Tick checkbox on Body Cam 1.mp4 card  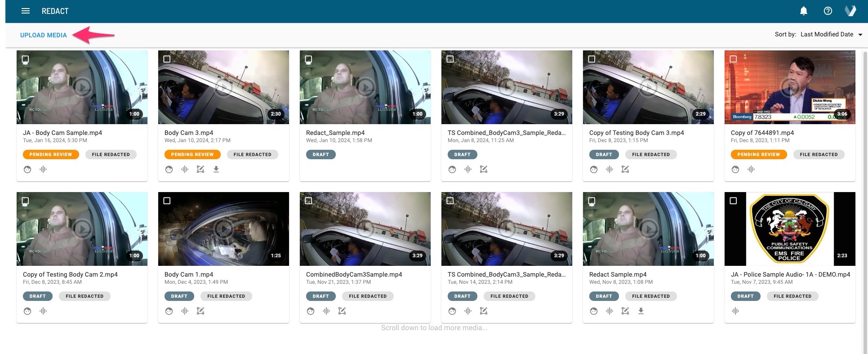coord(167,201)
